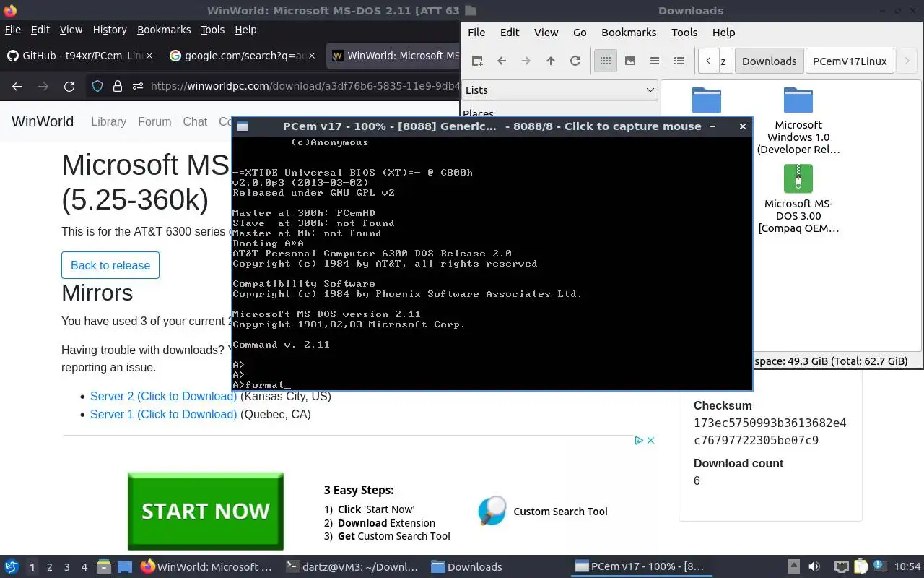Viewport: 924px width, 578px height.
Task: Switch to terminal dartz@VM3 taskbar entry
Action: [x=352, y=566]
